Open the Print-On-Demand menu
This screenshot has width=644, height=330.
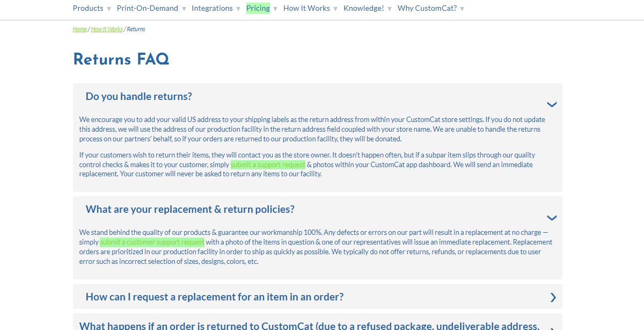tap(148, 8)
